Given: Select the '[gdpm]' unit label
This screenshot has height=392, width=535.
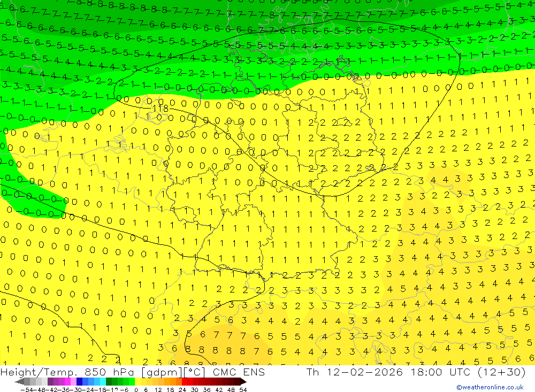Looking at the screenshot, I should click(x=162, y=372).
